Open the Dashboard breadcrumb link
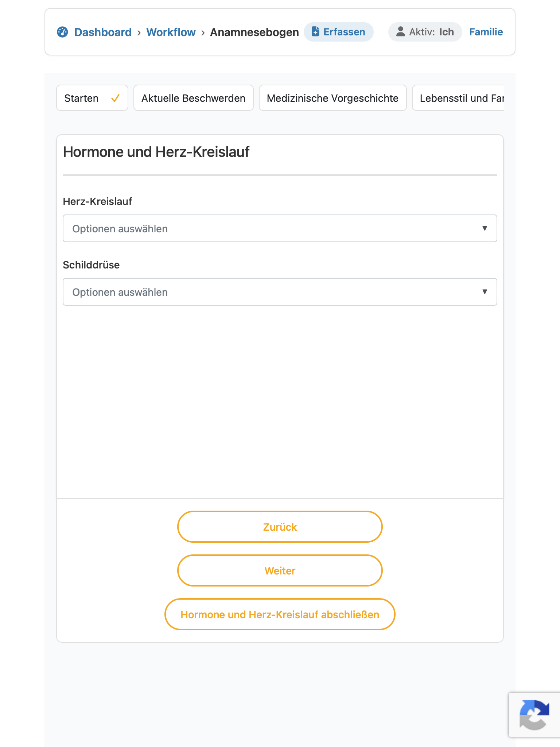The height and width of the screenshot is (747, 560). tap(103, 32)
